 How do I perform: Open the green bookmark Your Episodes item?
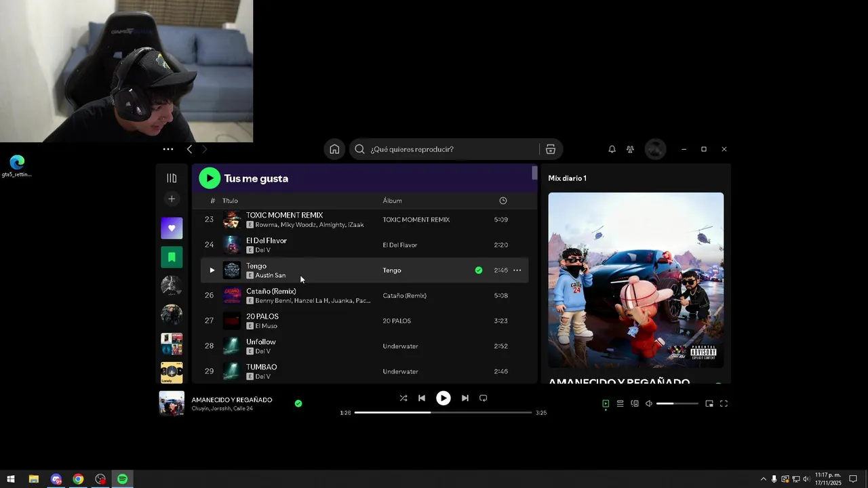click(172, 257)
